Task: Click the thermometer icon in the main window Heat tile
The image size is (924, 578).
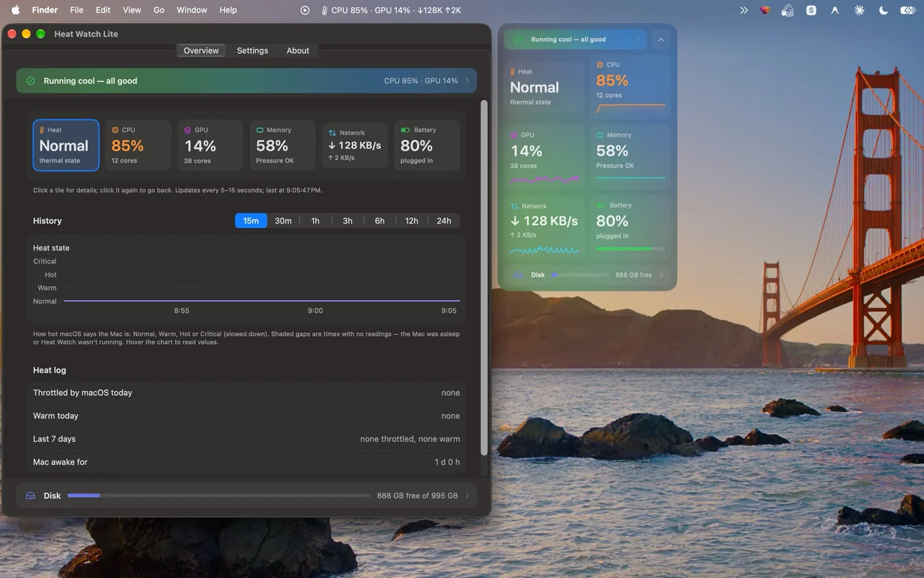Action: [x=42, y=130]
